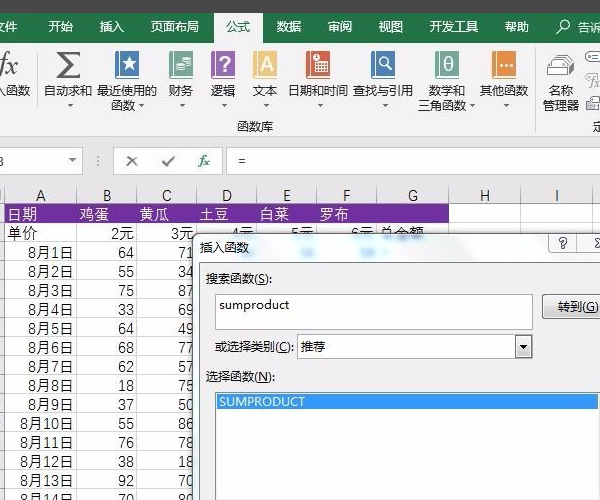Click the formula bar cancel X icon

point(133,161)
